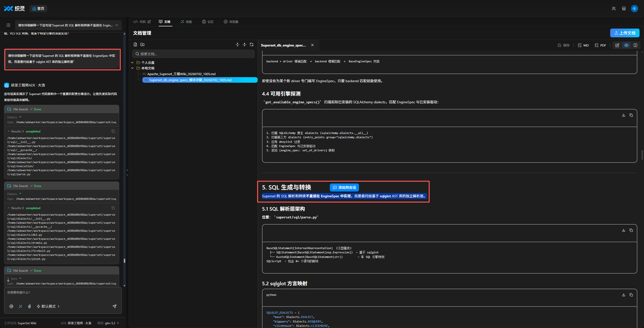This screenshot has height=328, width=644.
Task: Copy the SQLGLOT_DIALECTS python code block
Action: tap(631, 295)
